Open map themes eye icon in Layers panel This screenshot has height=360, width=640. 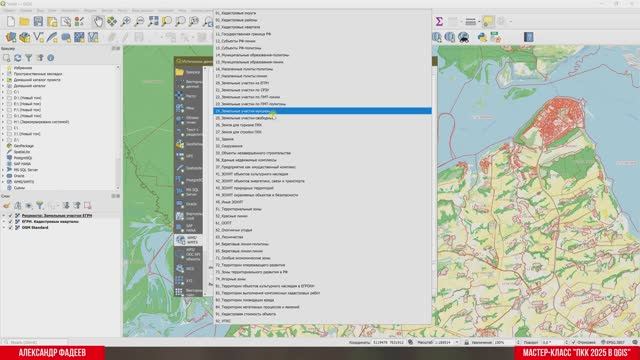(29, 205)
